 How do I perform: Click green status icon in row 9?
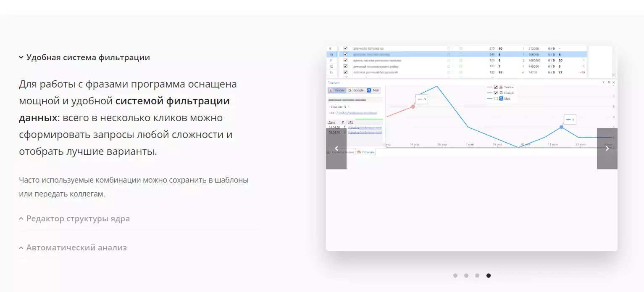[461, 48]
